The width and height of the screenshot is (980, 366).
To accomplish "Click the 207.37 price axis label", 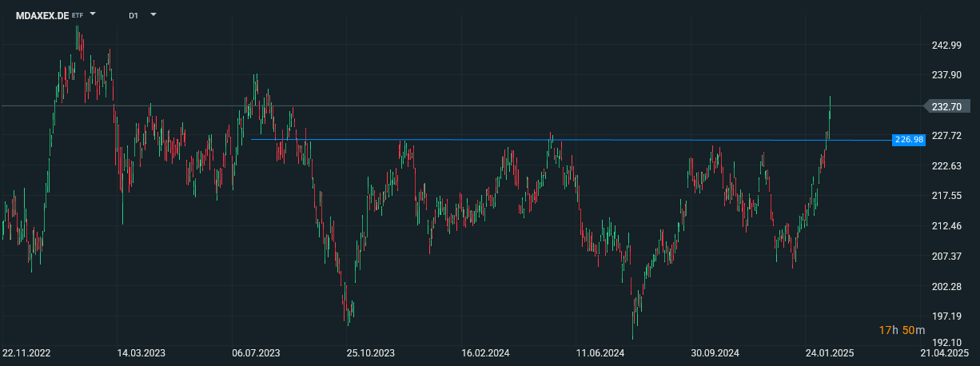I will [946, 256].
